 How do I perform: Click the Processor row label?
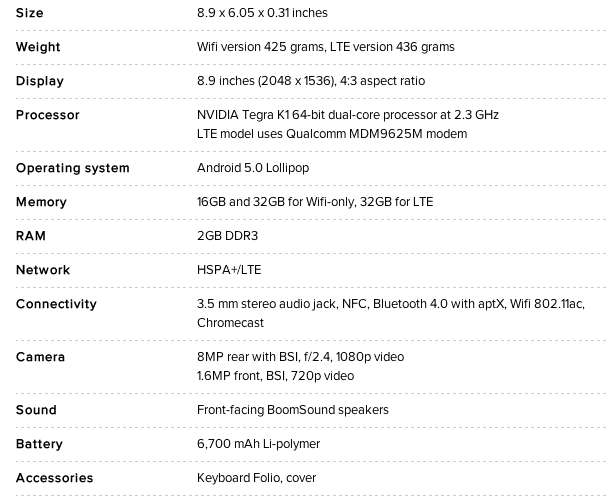(47, 115)
